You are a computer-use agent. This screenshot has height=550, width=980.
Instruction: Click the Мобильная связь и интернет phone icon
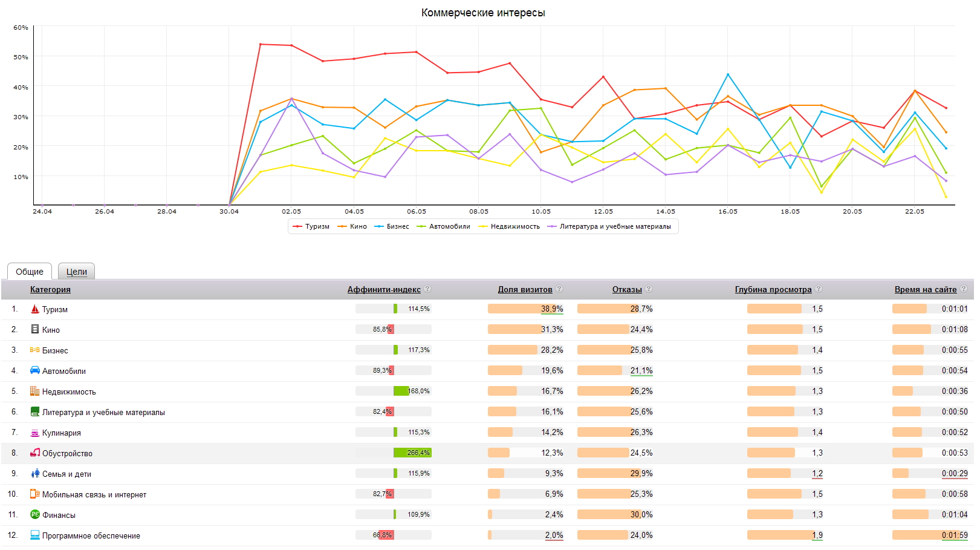click(x=35, y=494)
